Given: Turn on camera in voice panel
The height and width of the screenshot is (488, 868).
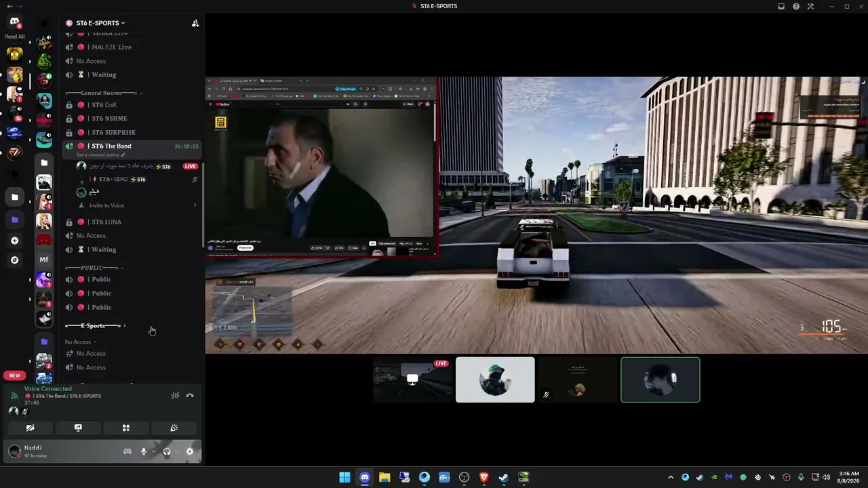Looking at the screenshot, I should pos(31,428).
